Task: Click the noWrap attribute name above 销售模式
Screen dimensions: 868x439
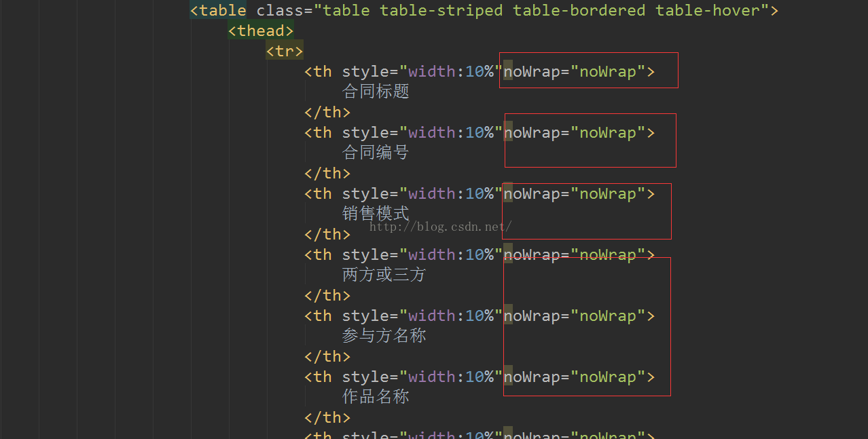Action: [532, 194]
